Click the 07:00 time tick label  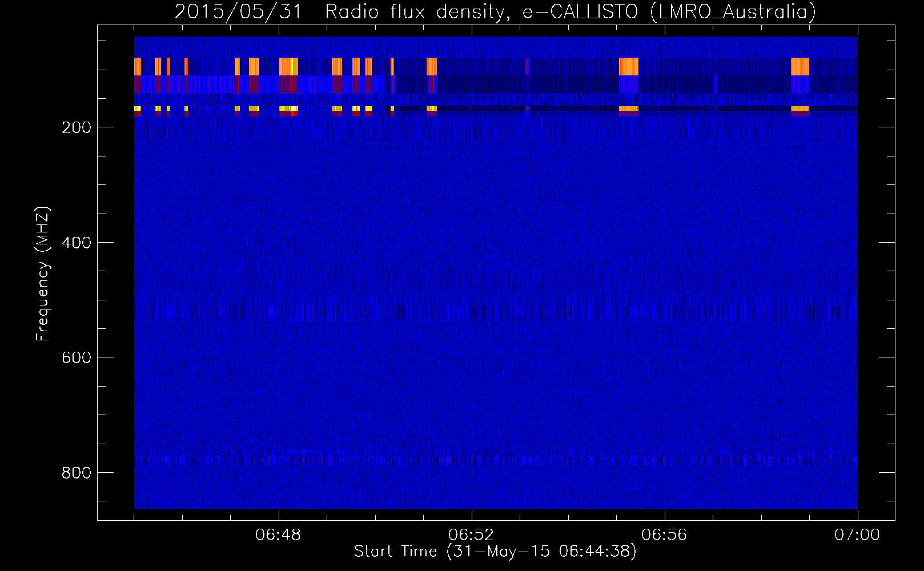click(x=857, y=535)
